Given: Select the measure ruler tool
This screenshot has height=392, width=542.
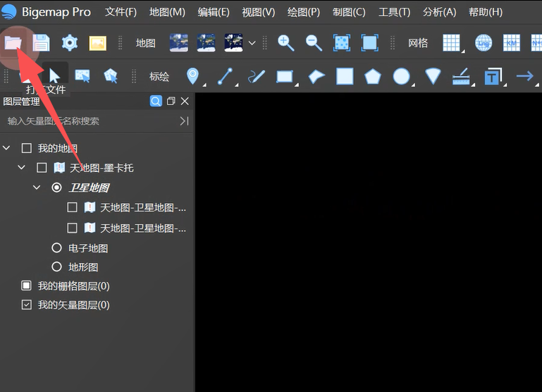Looking at the screenshot, I should (x=461, y=76).
